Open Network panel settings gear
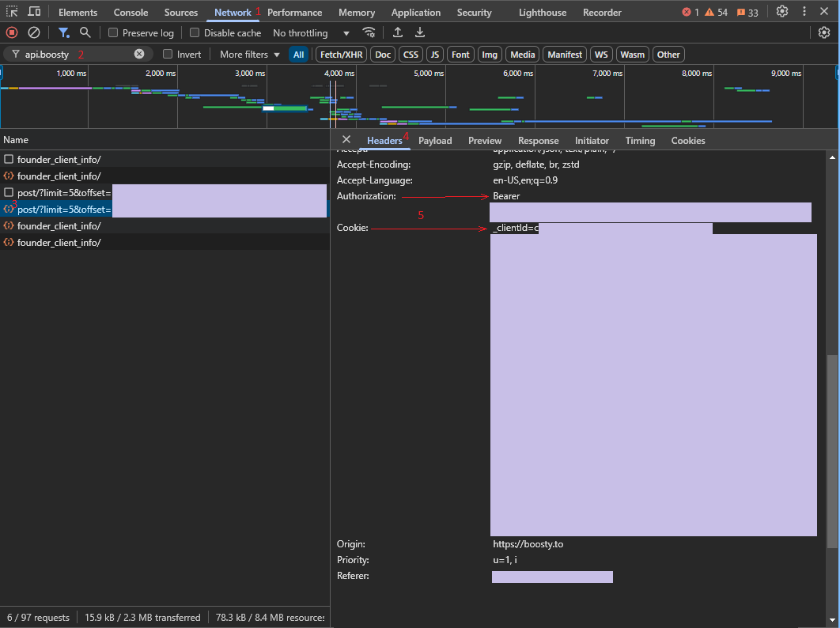Screen dimensions: 840x628 coord(824,32)
